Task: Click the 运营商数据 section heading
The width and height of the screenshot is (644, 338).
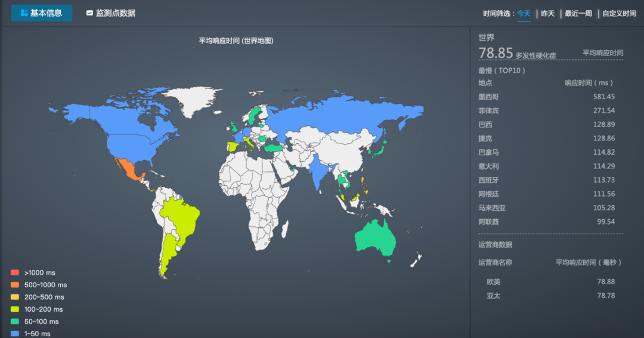Action: pyautogui.click(x=495, y=245)
